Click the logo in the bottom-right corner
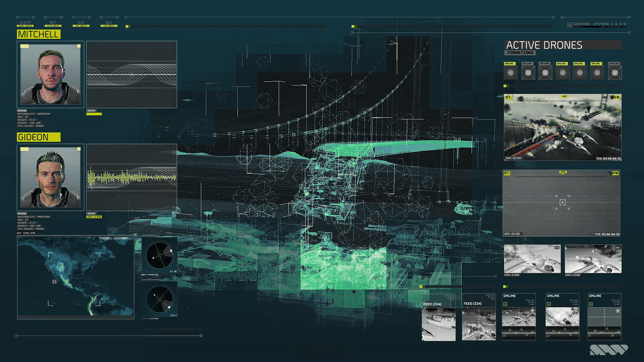The image size is (644, 362). click(x=609, y=350)
